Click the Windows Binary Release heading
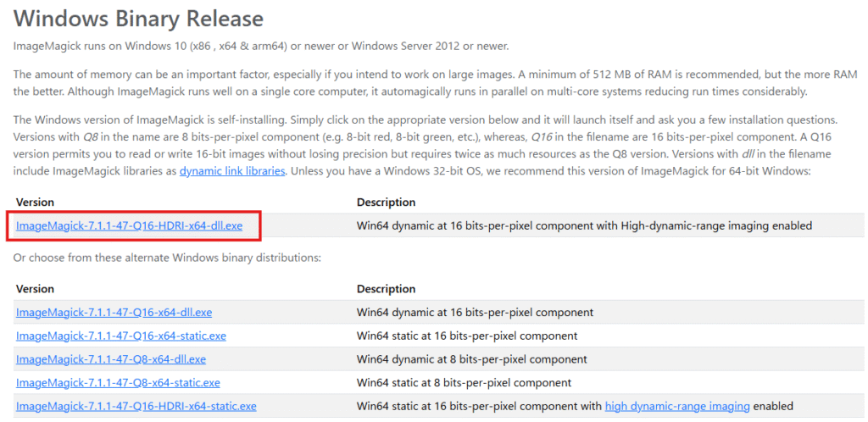 point(138,19)
